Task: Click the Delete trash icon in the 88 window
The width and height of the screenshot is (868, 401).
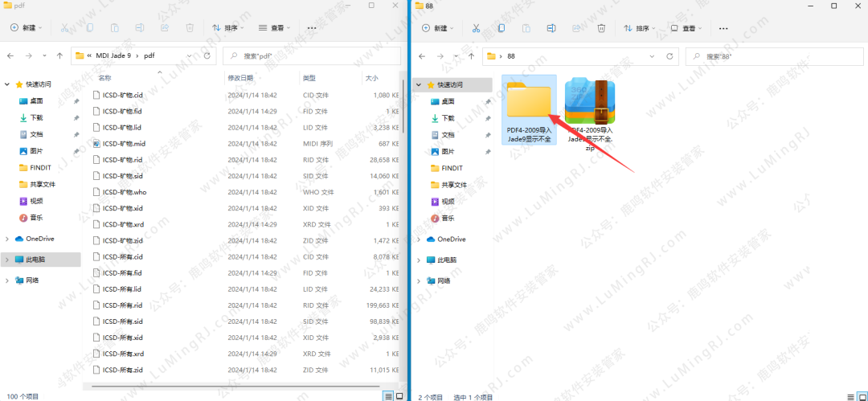Action: point(602,28)
